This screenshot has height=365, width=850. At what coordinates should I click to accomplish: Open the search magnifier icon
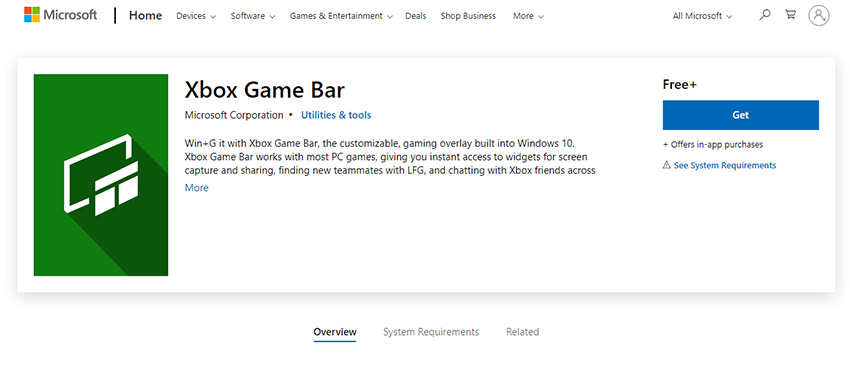tap(765, 15)
